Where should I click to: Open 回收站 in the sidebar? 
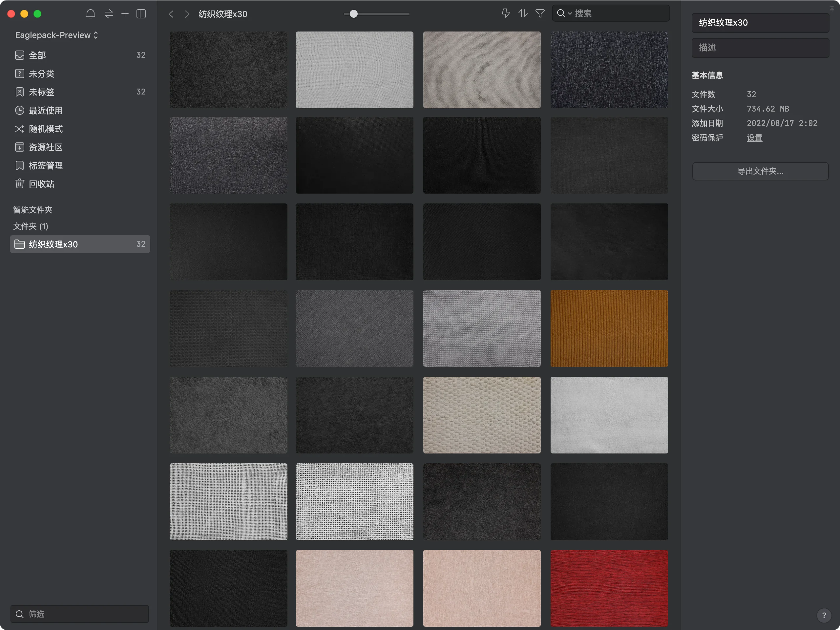pyautogui.click(x=80, y=184)
